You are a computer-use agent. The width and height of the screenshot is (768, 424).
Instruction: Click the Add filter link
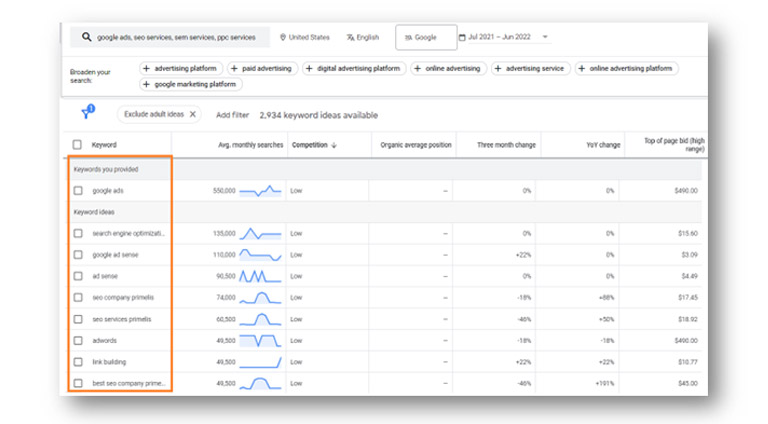232,115
